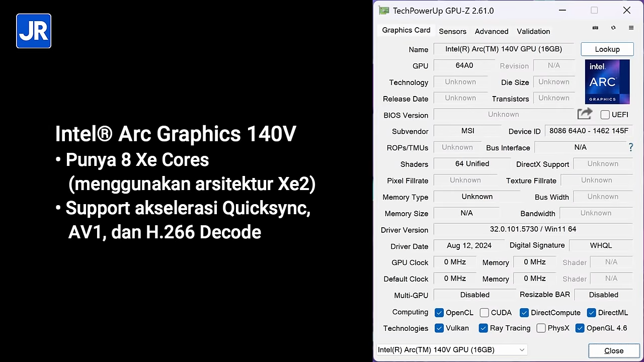This screenshot has height=362, width=644.
Task: Click the JR channel logo
Action: [34, 31]
